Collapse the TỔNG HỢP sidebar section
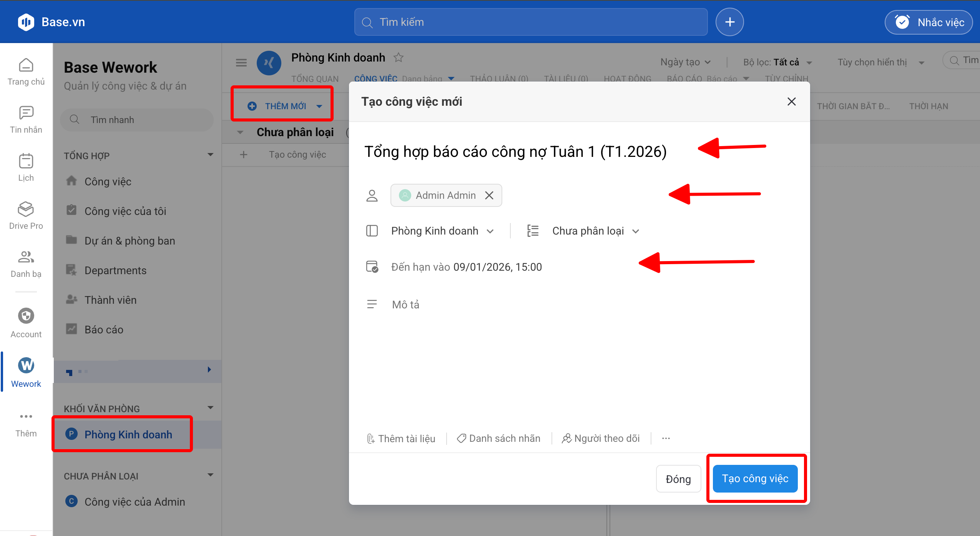 coord(210,155)
